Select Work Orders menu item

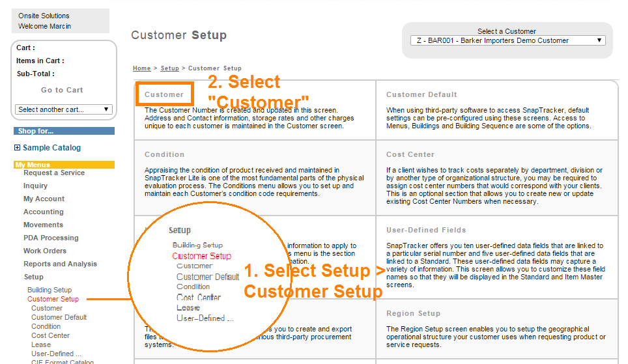[x=45, y=251]
